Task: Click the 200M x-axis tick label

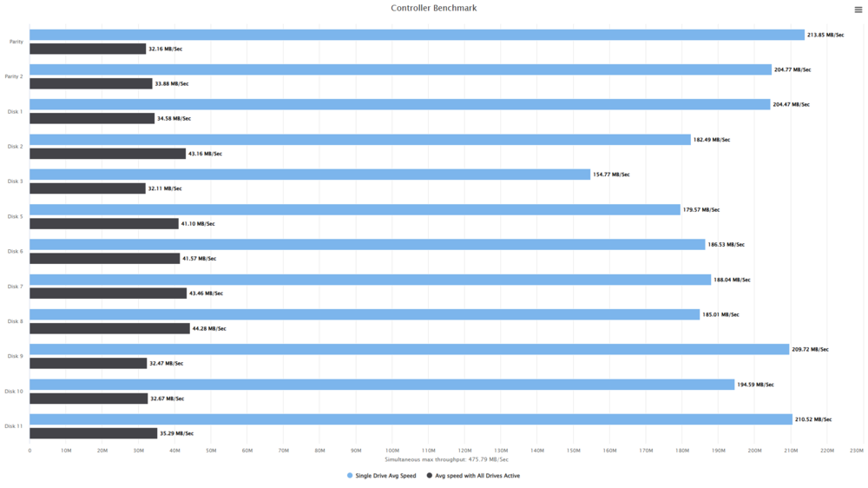Action: pyautogui.click(x=754, y=451)
